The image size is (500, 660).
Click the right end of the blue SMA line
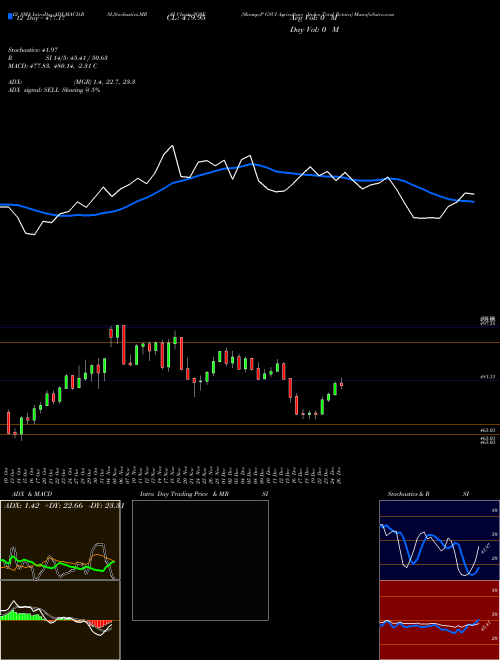[474, 202]
